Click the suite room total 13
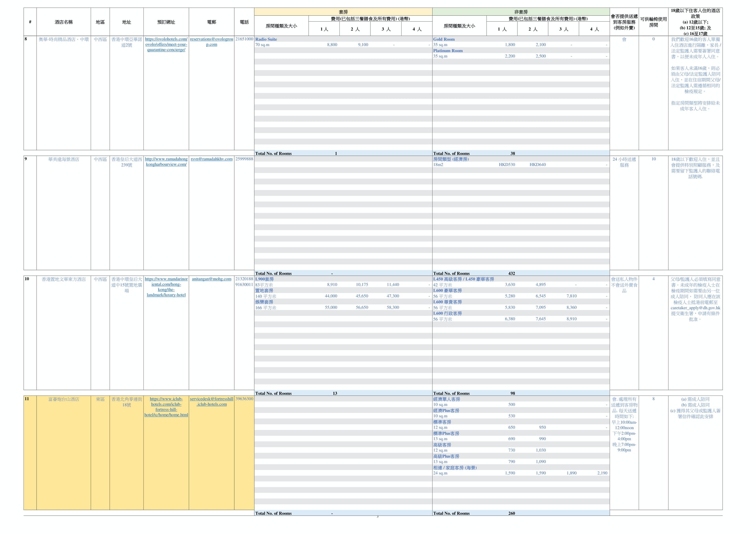 (335, 394)
